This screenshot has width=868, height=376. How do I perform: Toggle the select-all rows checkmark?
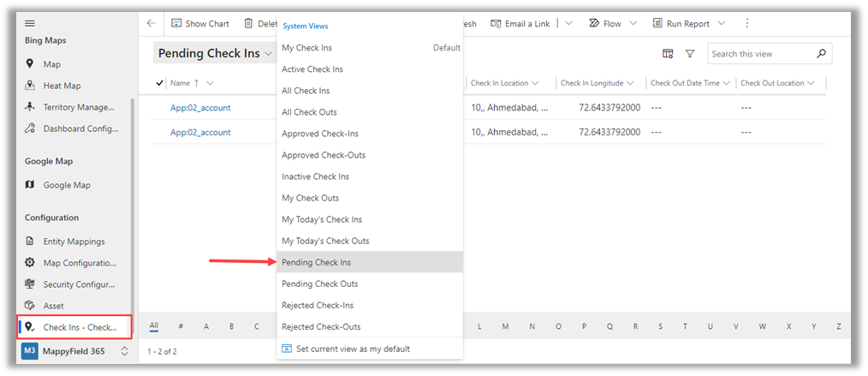160,83
